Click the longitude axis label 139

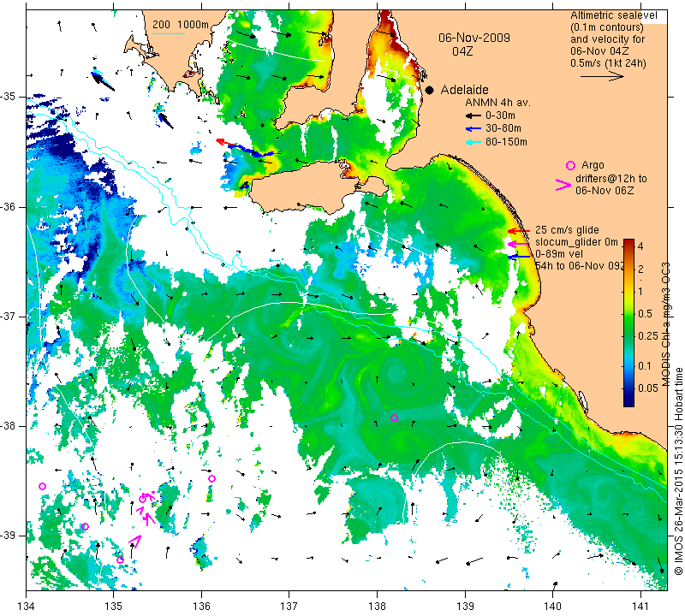[465, 607]
